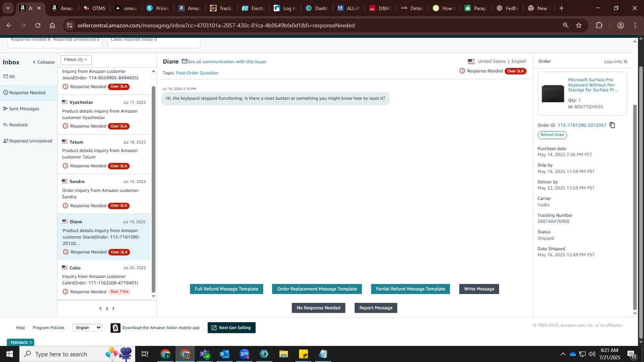Click the browser back arrow
The width and height of the screenshot is (644, 362).
9,25
